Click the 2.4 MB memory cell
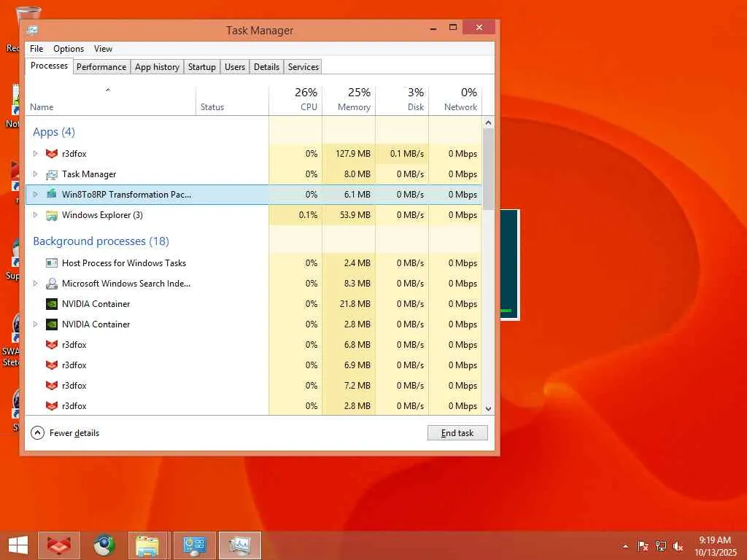Viewport: 747px width, 560px height. (349, 262)
